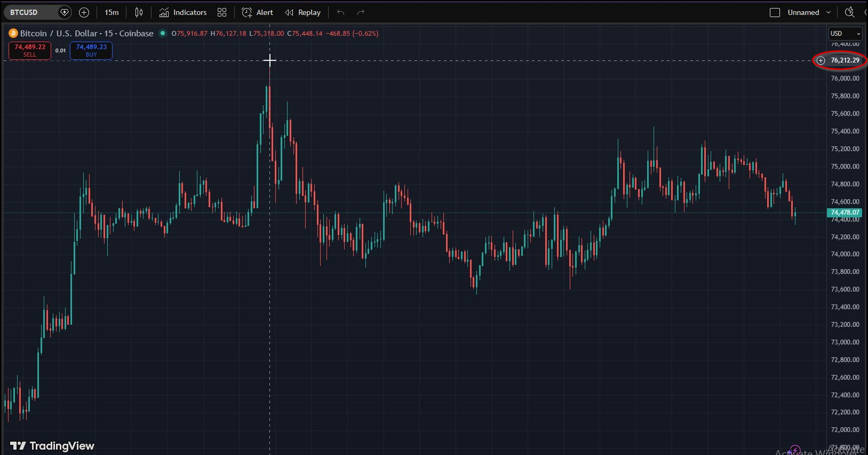This screenshot has height=455, width=868.
Task: Open the indicator templates grid icon
Action: click(222, 12)
